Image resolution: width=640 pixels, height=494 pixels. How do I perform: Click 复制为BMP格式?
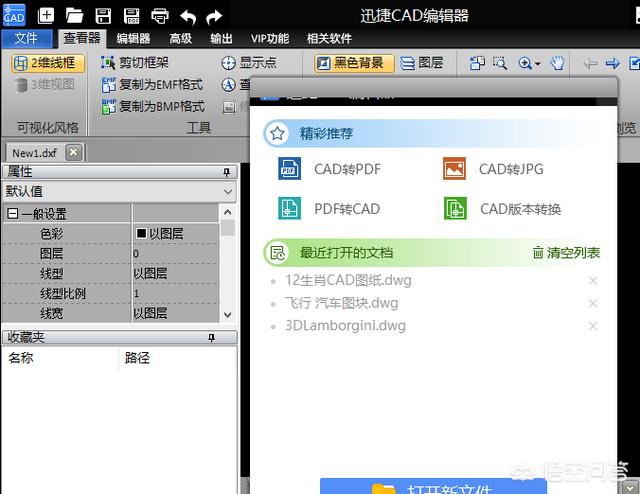(153, 107)
